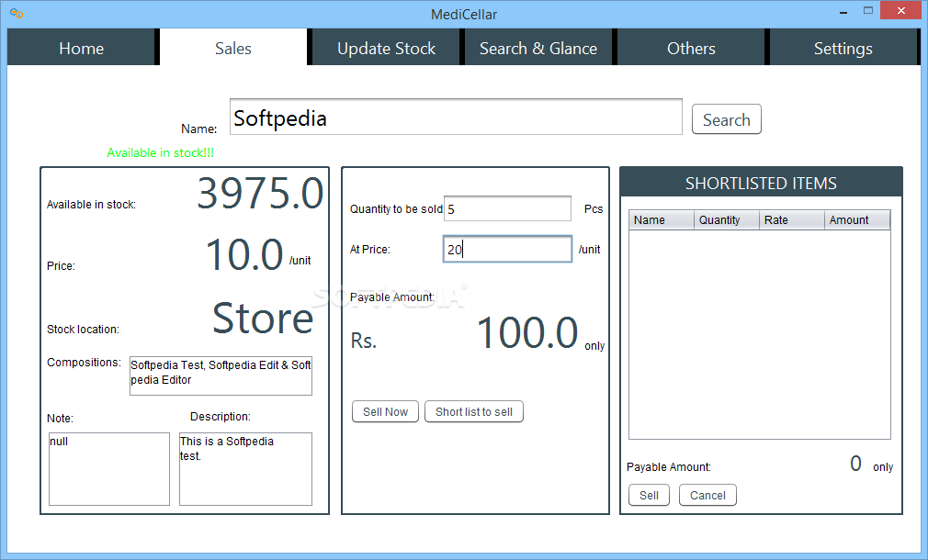
Task: Click the Note box showing null
Action: click(x=109, y=469)
